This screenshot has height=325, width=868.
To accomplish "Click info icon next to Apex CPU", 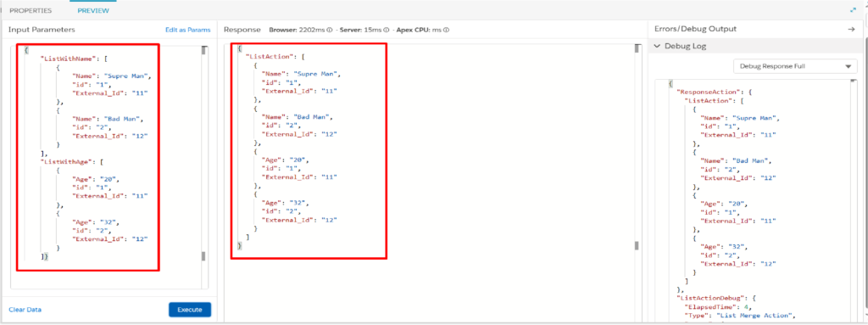I will coord(446,30).
